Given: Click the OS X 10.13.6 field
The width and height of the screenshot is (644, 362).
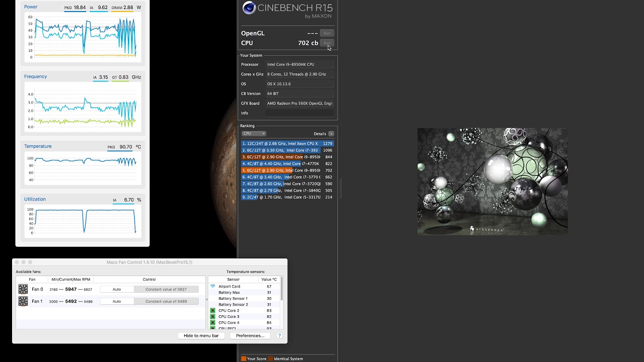Looking at the screenshot, I should [x=299, y=84].
